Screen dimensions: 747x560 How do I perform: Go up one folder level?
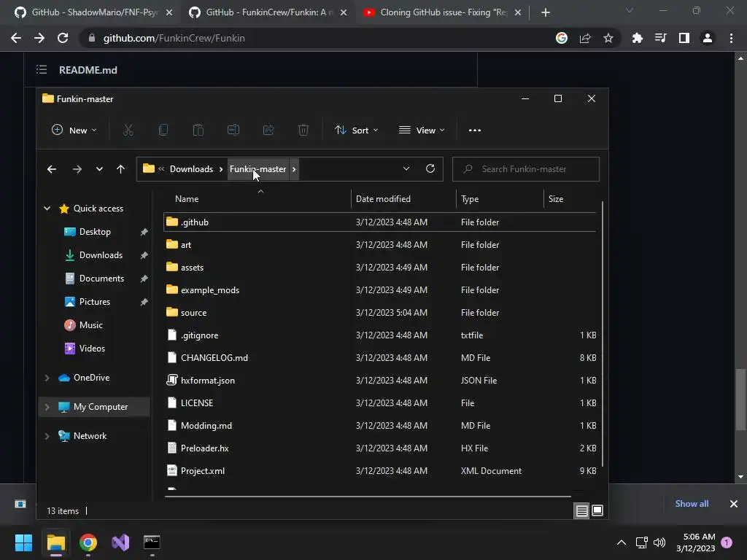coord(120,169)
